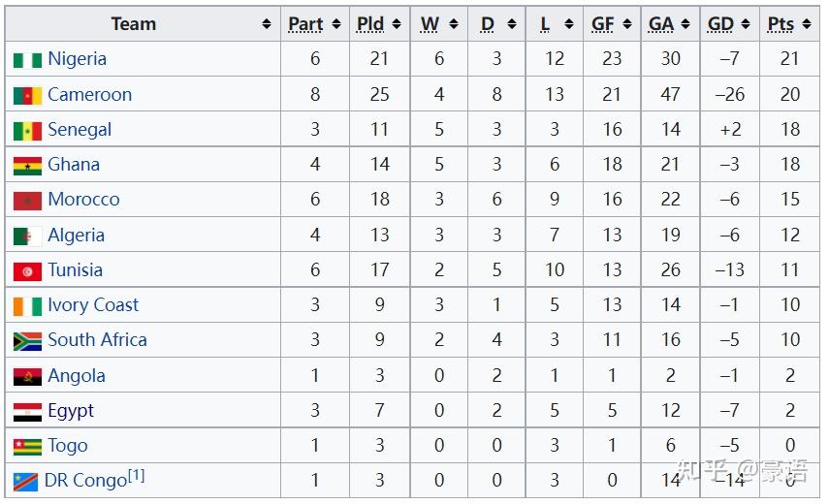Screen dimensions: 829x504
Task: Click the Cameroon flag icon
Action: pos(27,96)
